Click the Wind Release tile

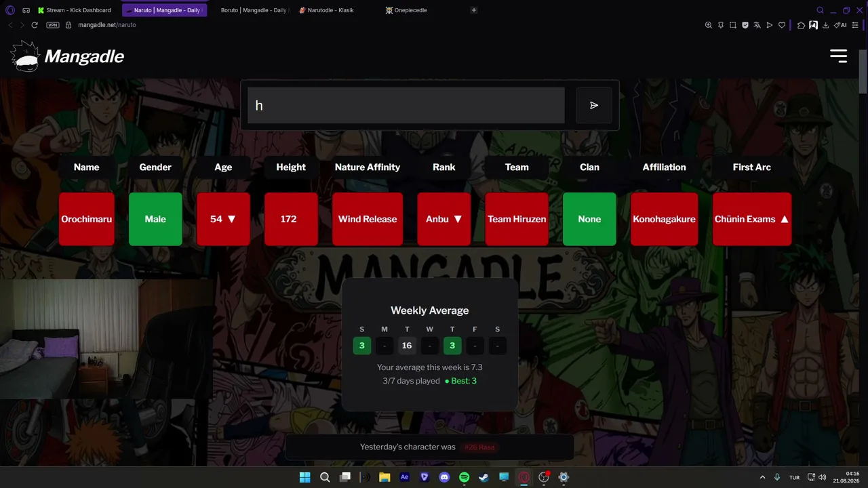(x=368, y=219)
